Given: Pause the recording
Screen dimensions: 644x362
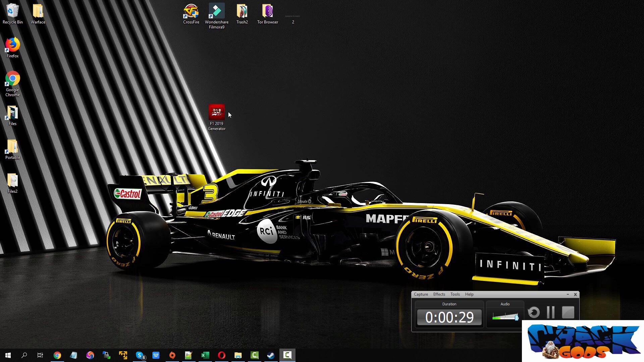Looking at the screenshot, I should pyautogui.click(x=550, y=312).
